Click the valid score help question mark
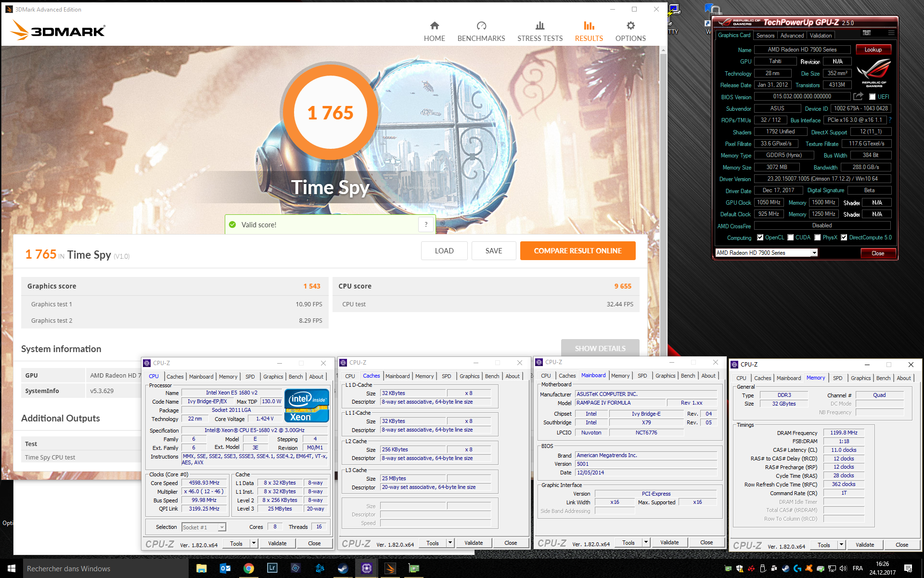The height and width of the screenshot is (578, 924). pos(426,224)
